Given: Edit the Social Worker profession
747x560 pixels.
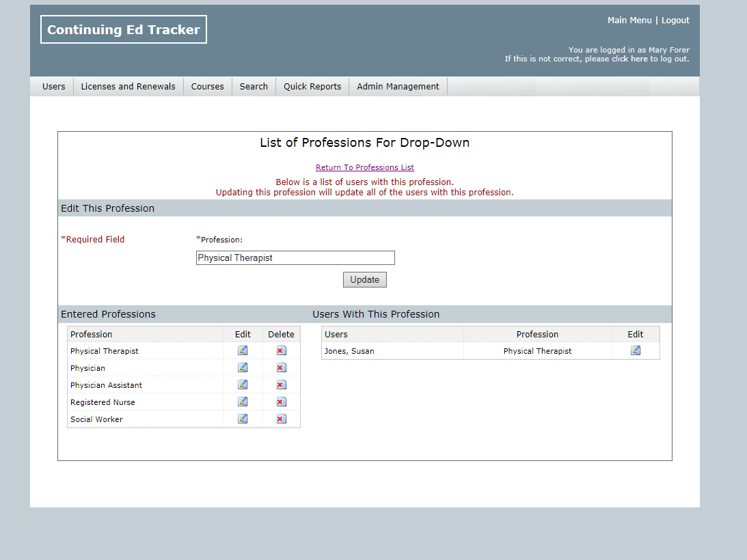Looking at the screenshot, I should coord(243,419).
